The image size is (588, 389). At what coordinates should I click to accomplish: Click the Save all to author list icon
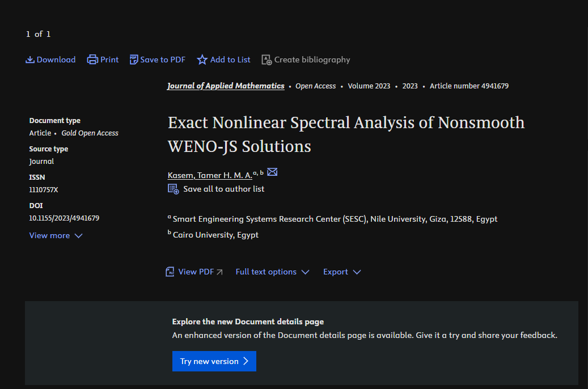174,189
